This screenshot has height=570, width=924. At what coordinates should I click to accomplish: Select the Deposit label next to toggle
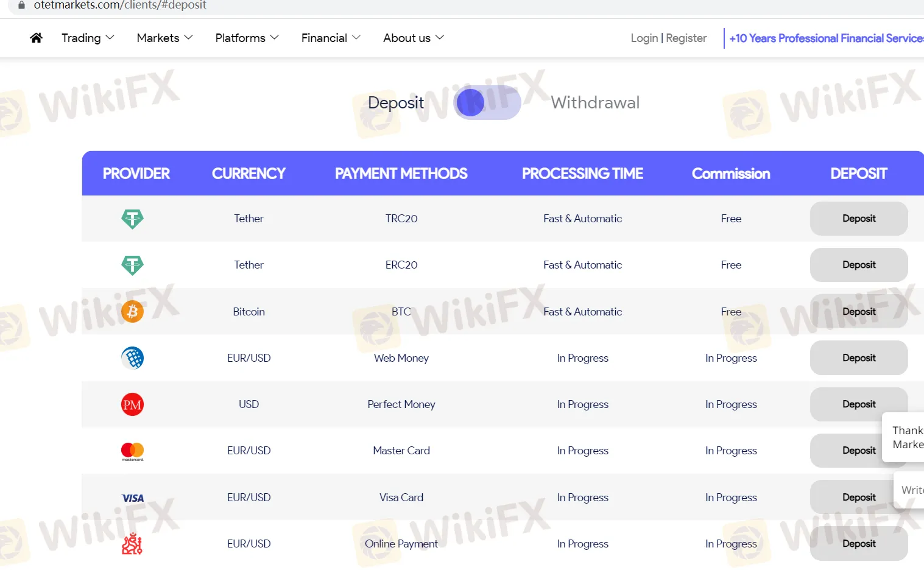(x=396, y=102)
